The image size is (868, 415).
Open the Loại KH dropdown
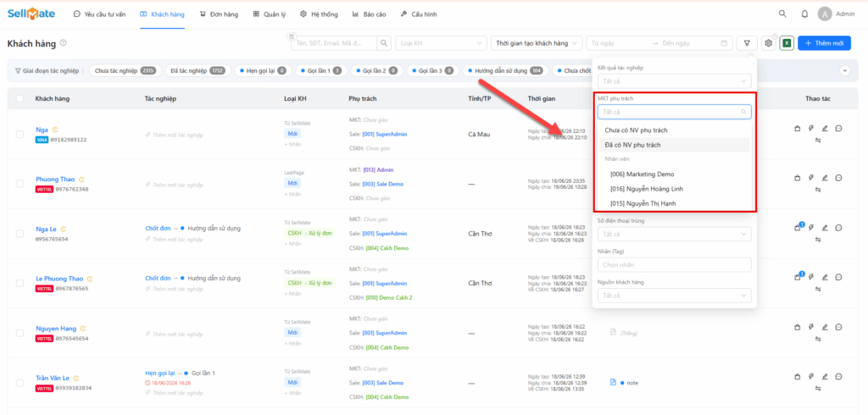(441, 43)
